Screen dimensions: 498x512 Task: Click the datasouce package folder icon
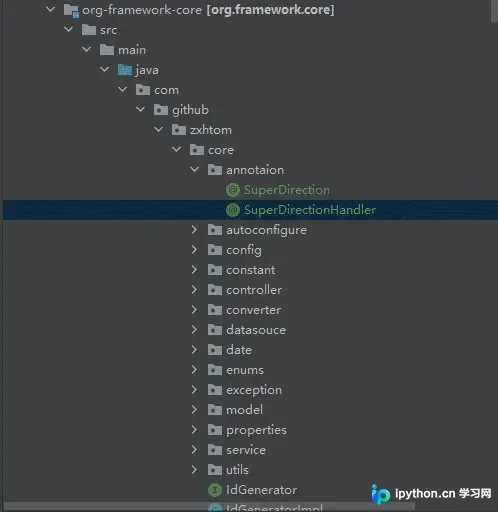pos(215,330)
